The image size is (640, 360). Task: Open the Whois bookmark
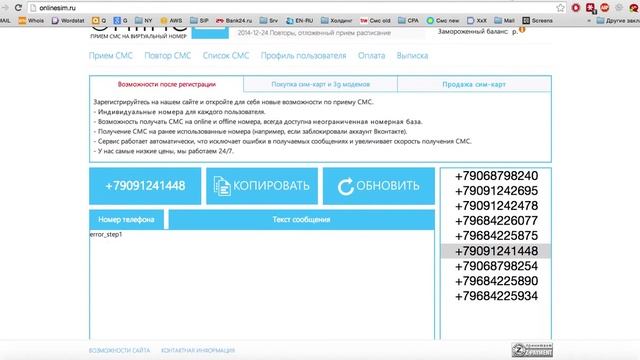pos(31,20)
